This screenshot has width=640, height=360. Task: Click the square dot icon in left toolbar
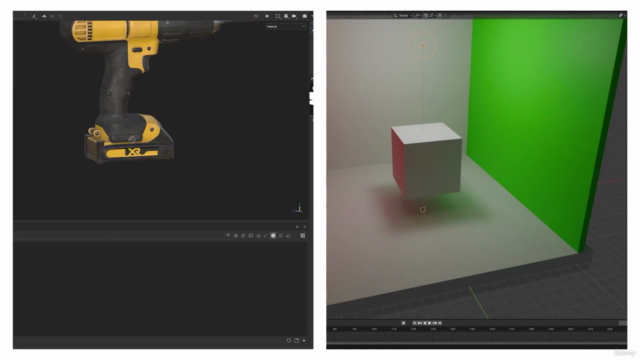tap(267, 16)
